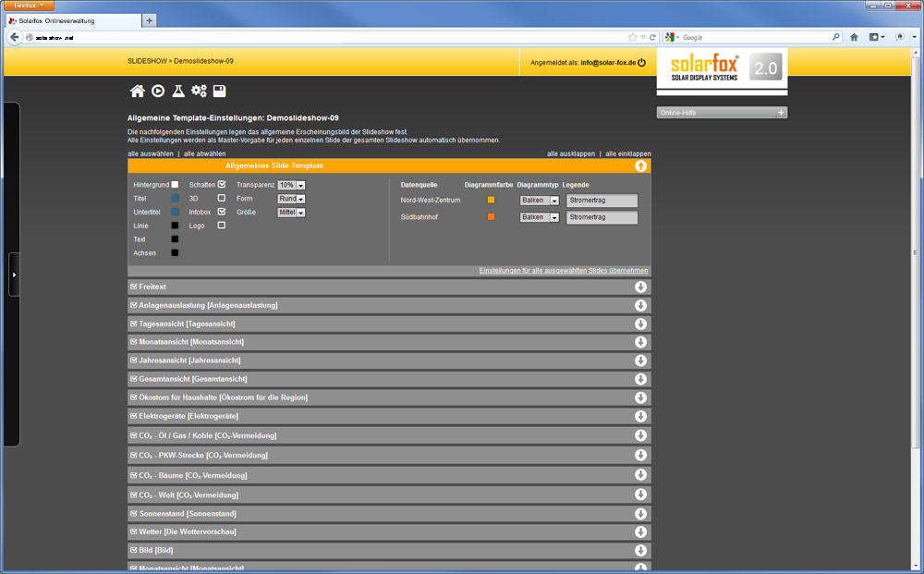Enable the Logo checkbox
924x574 pixels.
coord(222,226)
